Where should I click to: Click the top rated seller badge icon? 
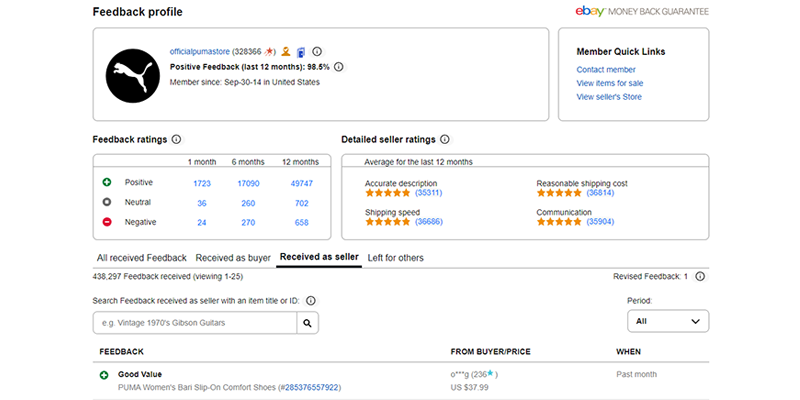(285, 51)
